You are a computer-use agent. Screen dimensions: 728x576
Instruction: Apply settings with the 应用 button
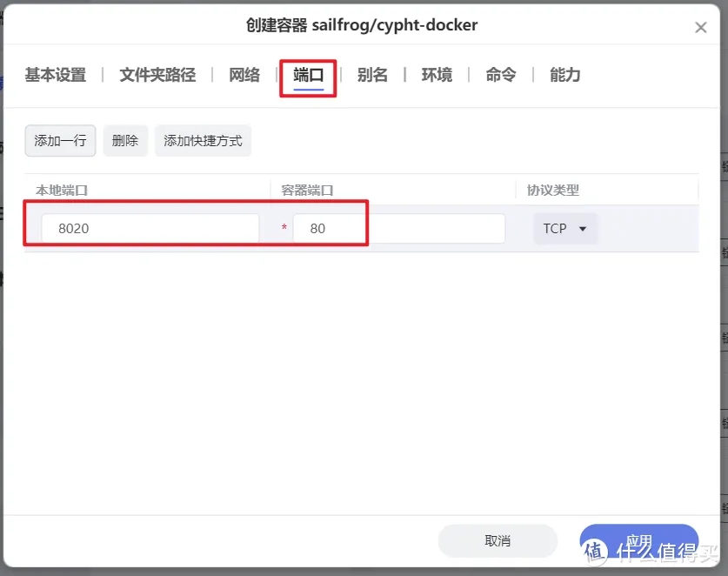click(638, 540)
